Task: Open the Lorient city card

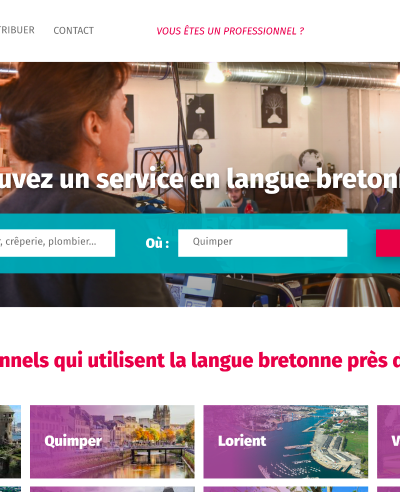Action: (286, 442)
